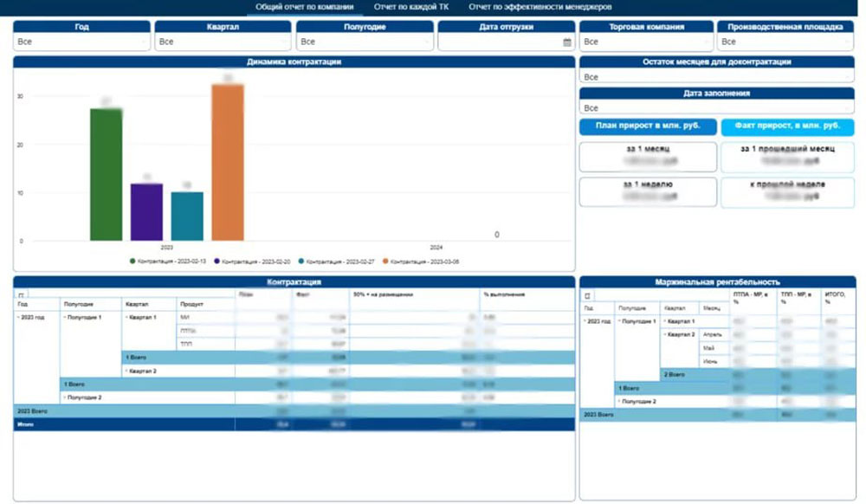This screenshot has width=866, height=504.
Task: Open the Торговая компания dropdown
Action: pos(645,42)
